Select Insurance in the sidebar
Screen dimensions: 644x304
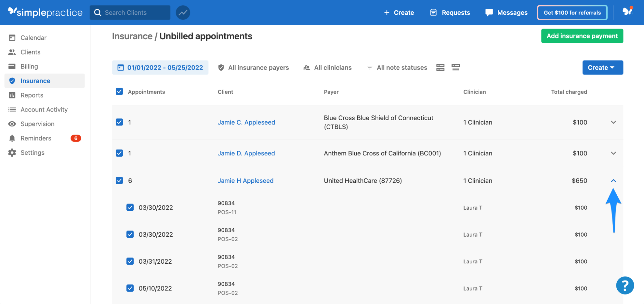(x=44, y=81)
